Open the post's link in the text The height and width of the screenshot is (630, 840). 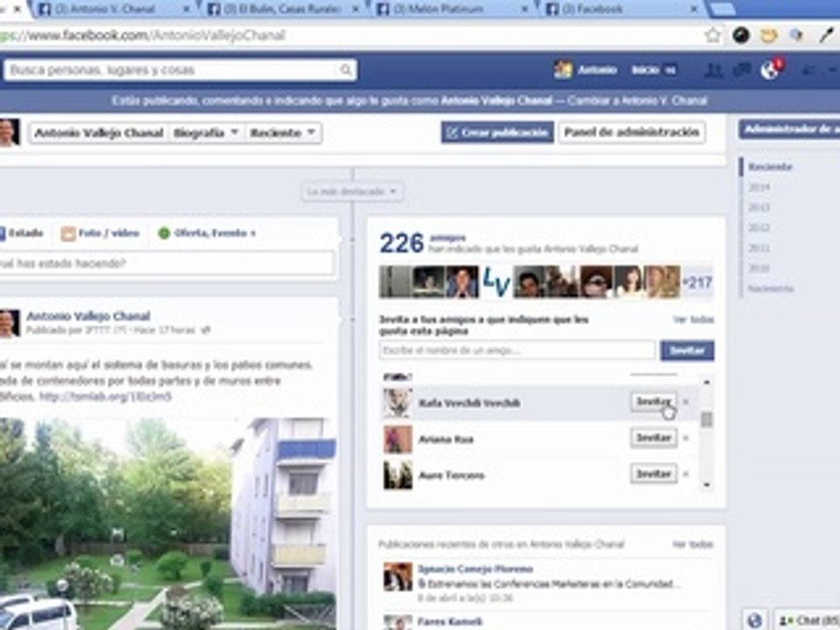(x=106, y=396)
